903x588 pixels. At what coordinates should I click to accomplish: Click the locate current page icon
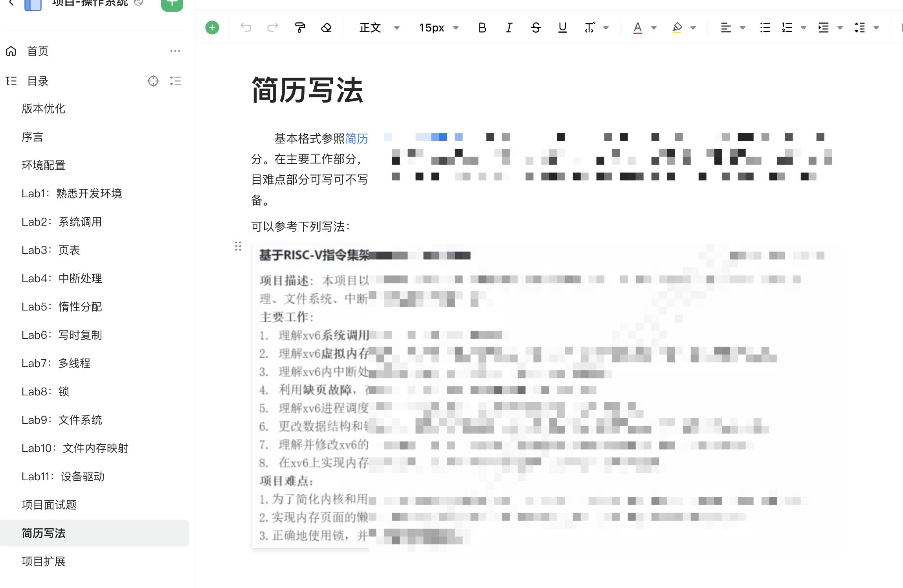click(x=153, y=81)
